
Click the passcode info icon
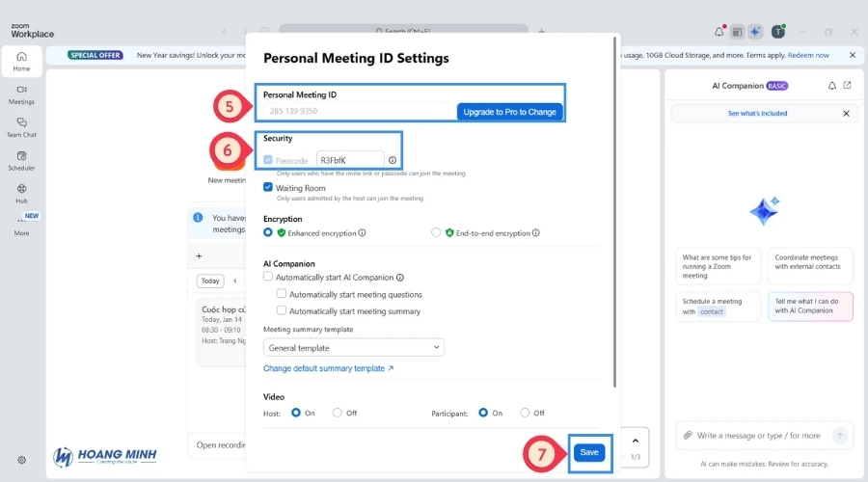[x=393, y=160]
